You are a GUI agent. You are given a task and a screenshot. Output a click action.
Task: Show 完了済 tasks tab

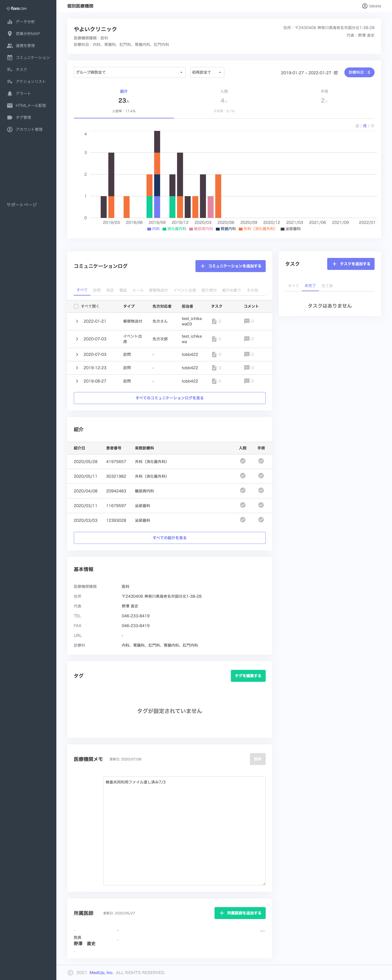tap(327, 286)
